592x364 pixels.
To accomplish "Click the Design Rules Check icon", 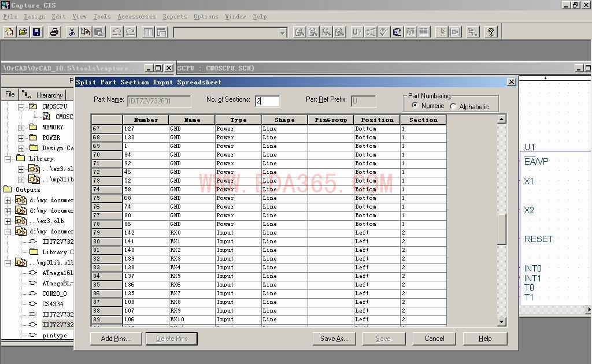I will coord(384,32).
